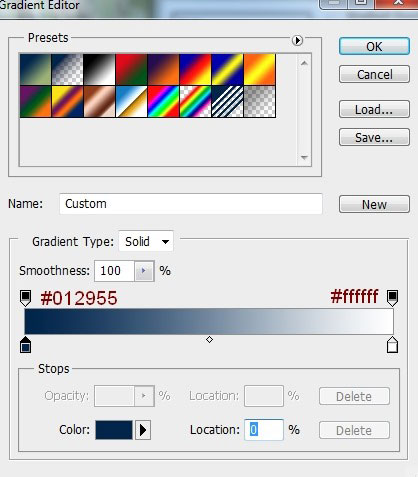The width and height of the screenshot is (418, 477).
Task: Select the foreground to transparent preset
Action: pyautogui.click(x=67, y=69)
